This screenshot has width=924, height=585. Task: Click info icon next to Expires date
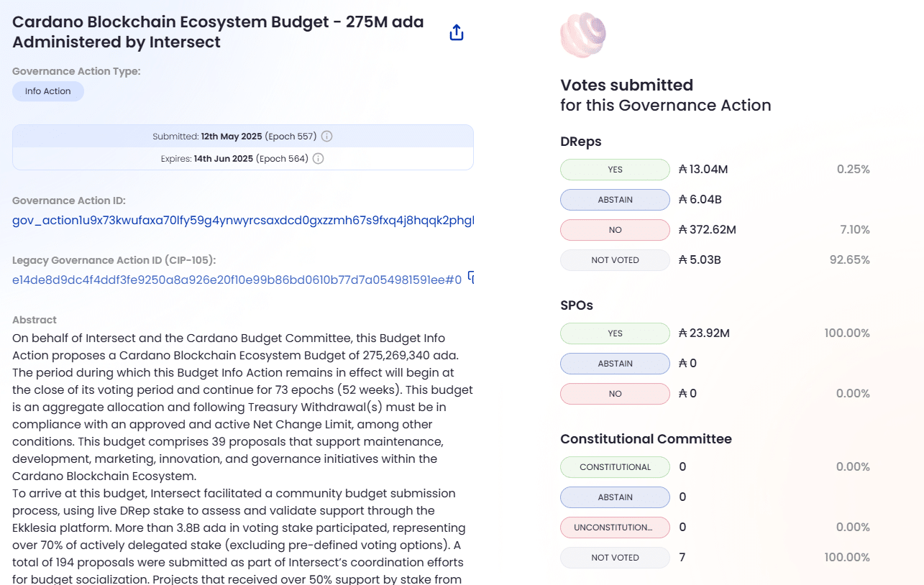pos(318,158)
